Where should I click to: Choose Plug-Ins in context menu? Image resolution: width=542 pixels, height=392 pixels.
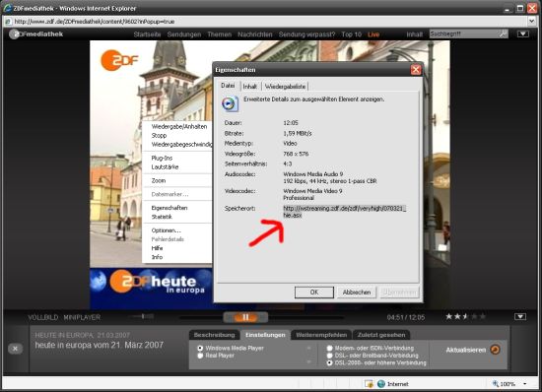point(162,158)
